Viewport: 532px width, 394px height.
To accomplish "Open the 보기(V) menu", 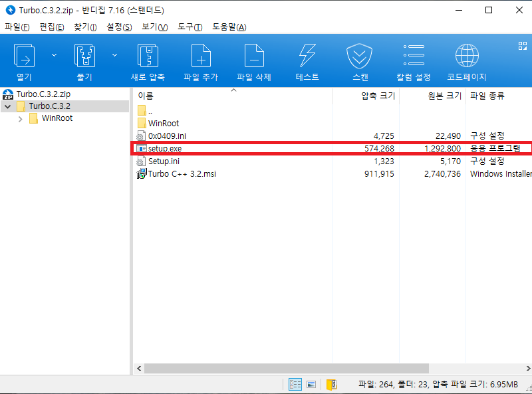I will pos(155,27).
